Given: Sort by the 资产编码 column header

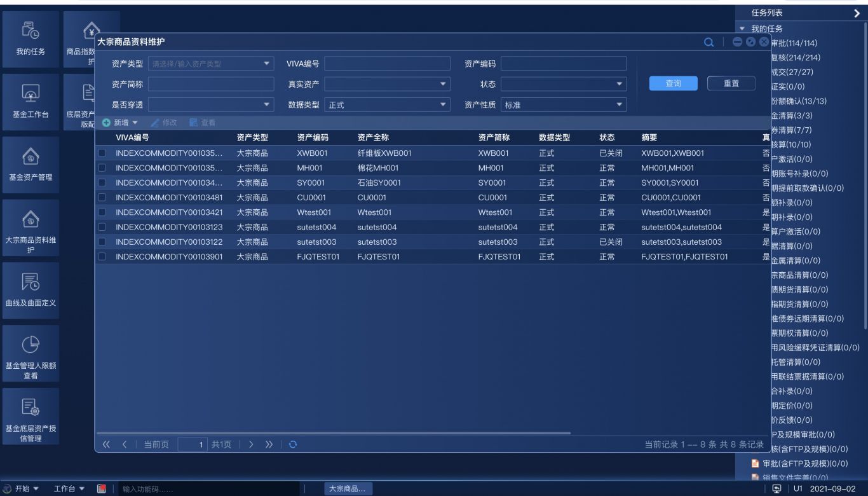Looking at the screenshot, I should 313,137.
